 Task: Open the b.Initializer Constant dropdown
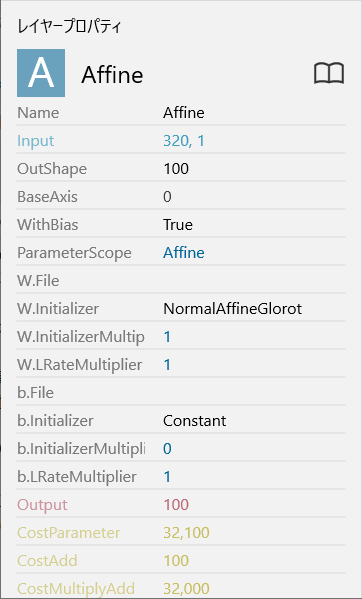point(195,421)
